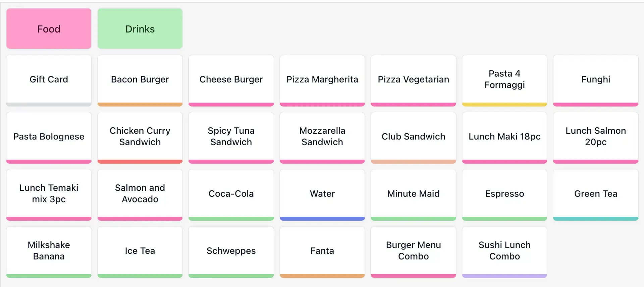
Task: Add Chicken Curry Sandwich
Action: pyautogui.click(x=140, y=137)
